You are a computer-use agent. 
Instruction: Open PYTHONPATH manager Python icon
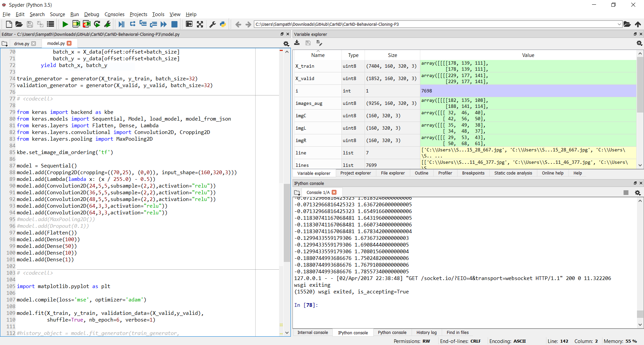[223, 24]
